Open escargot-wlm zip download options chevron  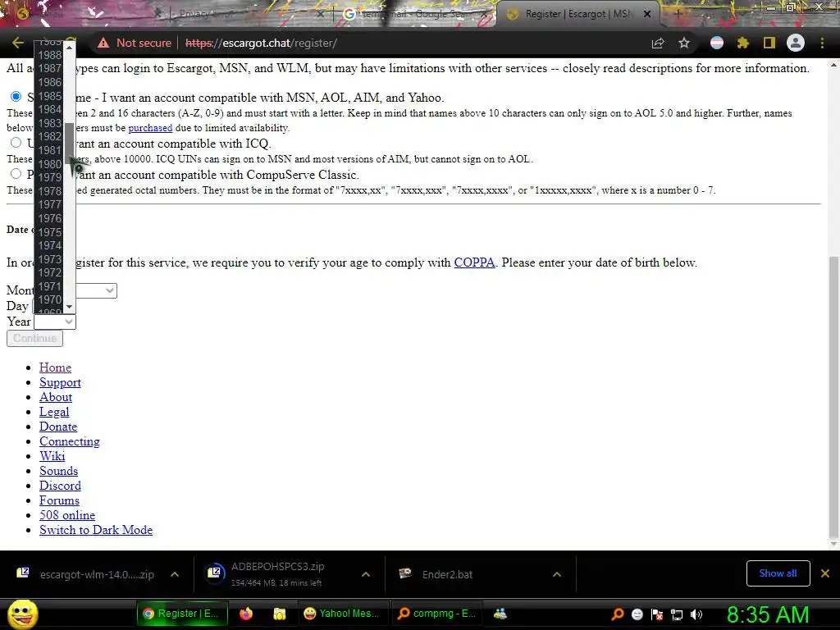(175, 574)
